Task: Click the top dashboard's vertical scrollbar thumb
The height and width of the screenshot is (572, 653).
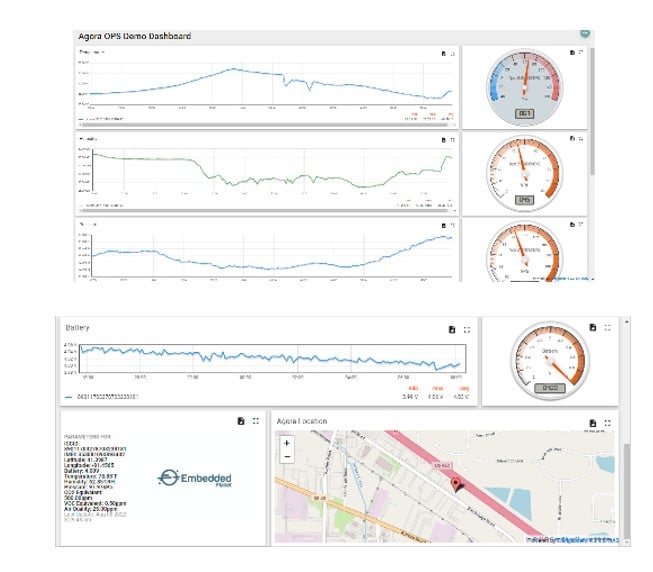Action: click(x=592, y=111)
